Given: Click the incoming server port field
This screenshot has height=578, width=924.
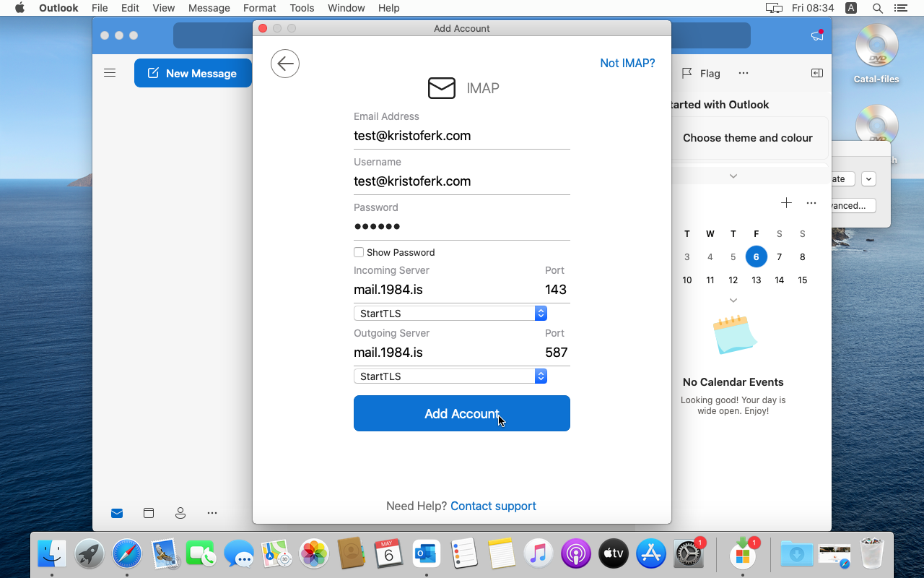Looking at the screenshot, I should click(555, 290).
